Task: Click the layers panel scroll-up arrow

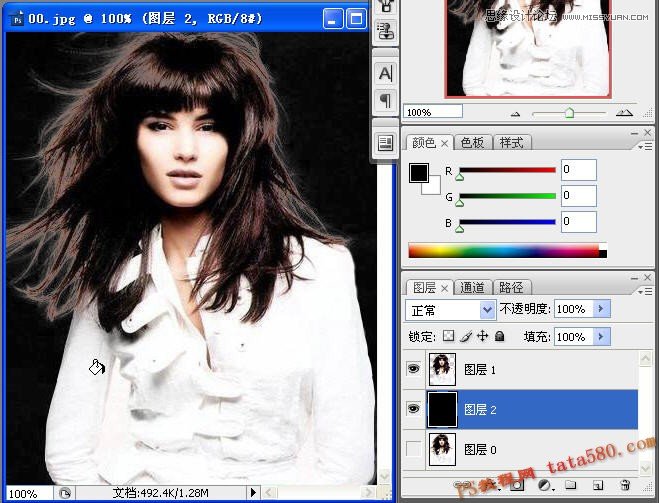Action: (645, 358)
